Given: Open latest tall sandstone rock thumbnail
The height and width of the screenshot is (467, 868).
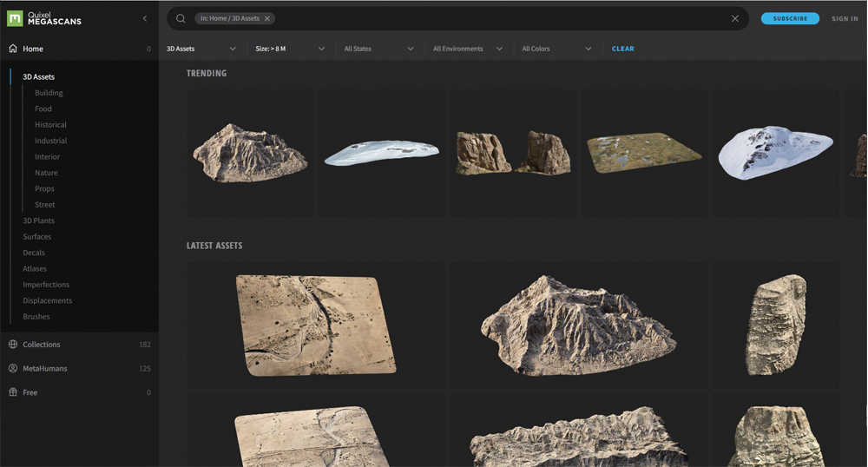Looking at the screenshot, I should click(x=775, y=326).
